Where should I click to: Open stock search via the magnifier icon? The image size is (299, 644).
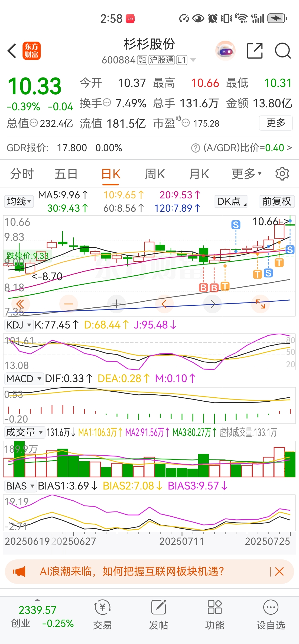point(283,51)
